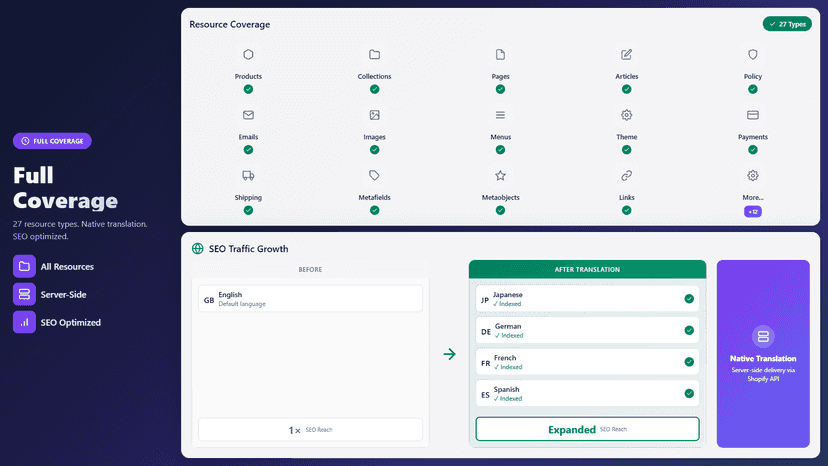Click the Emails envelope icon

point(248,115)
